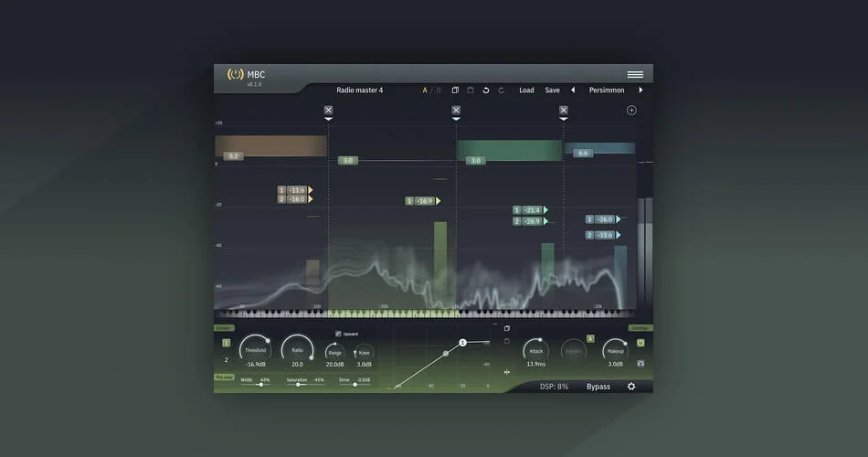Image resolution: width=868 pixels, height=457 pixels.
Task: Toggle the band power button
Action: click(x=640, y=344)
